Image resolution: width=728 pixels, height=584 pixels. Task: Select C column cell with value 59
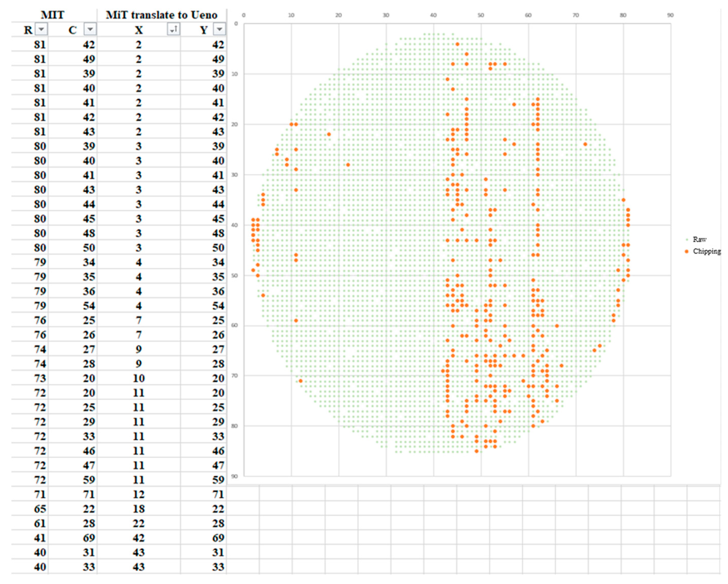click(89, 480)
